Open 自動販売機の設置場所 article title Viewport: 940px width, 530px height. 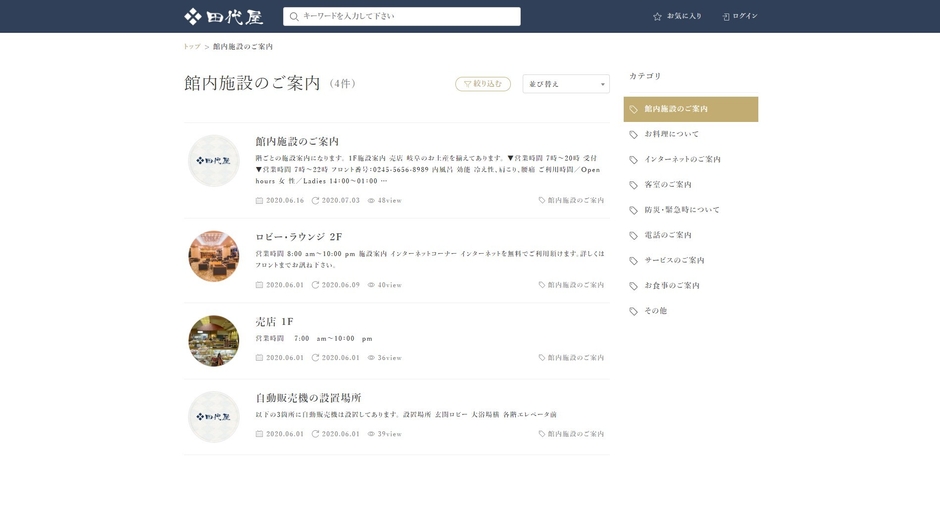308,398
